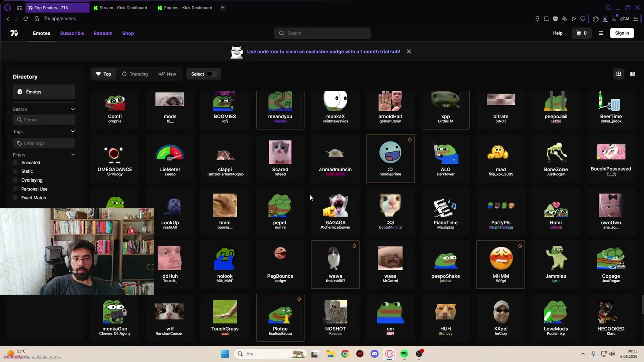Open Discord from the taskbar

374,354
